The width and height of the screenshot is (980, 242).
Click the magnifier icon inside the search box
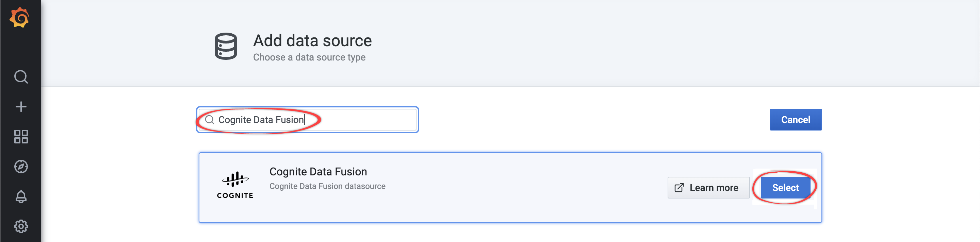tap(209, 120)
